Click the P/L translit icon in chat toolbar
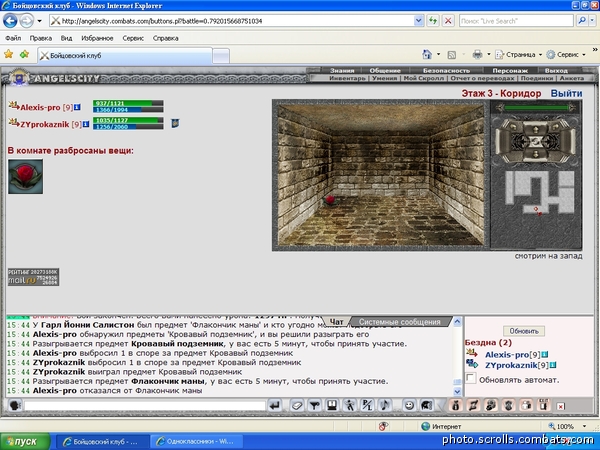This screenshot has height=450, width=600. pyautogui.click(x=367, y=405)
